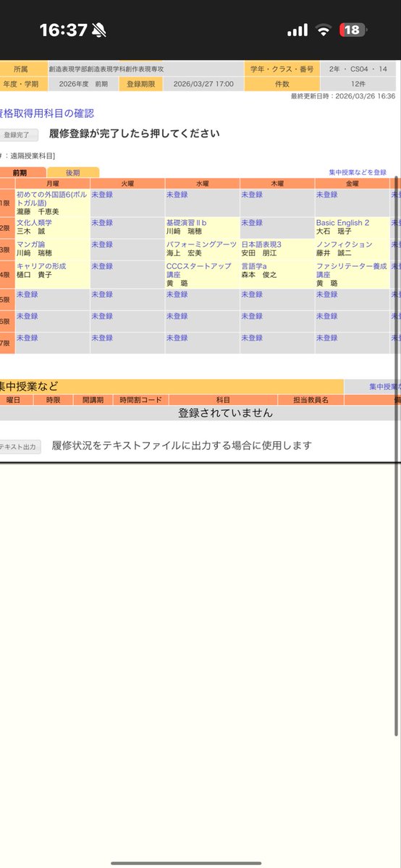Open 初めての外国語6(ポルトガル語) course link
The height and width of the screenshot is (868, 401).
click(52, 199)
